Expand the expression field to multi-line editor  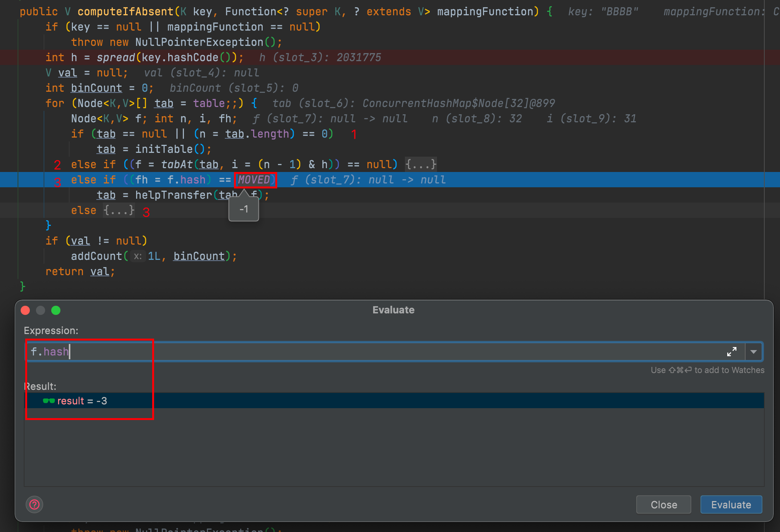[731, 352]
